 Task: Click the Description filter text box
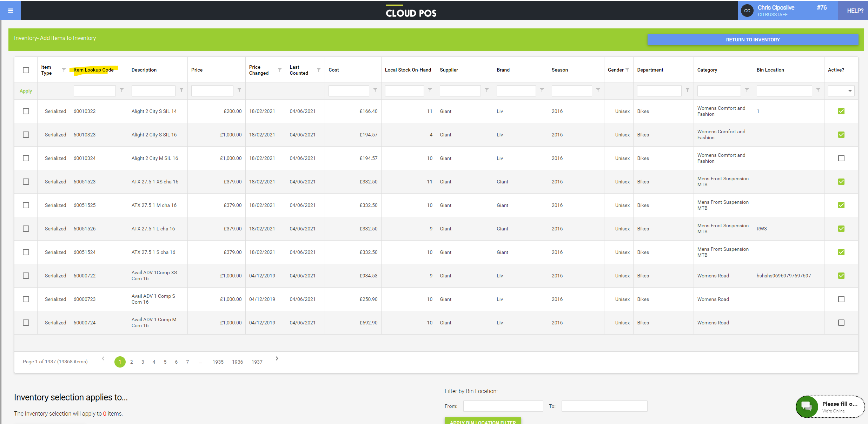[153, 91]
